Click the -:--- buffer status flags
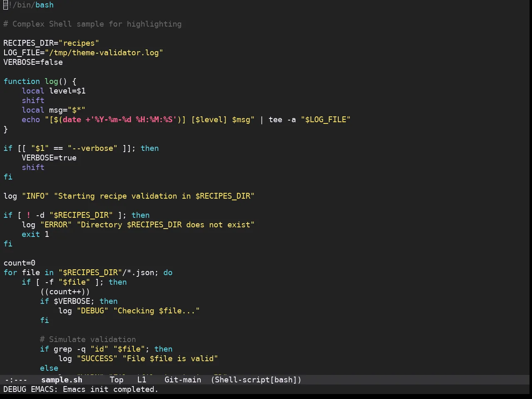 (16, 380)
